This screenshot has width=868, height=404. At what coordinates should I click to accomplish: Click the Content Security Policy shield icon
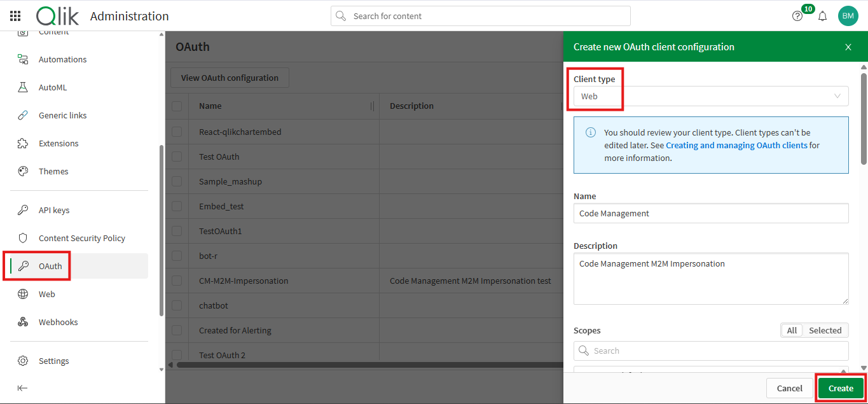23,238
